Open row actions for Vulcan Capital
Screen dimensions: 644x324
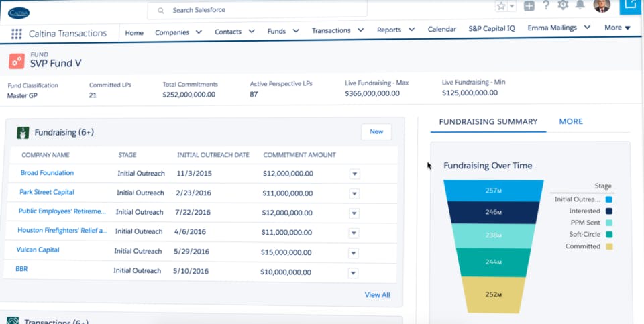coord(354,253)
